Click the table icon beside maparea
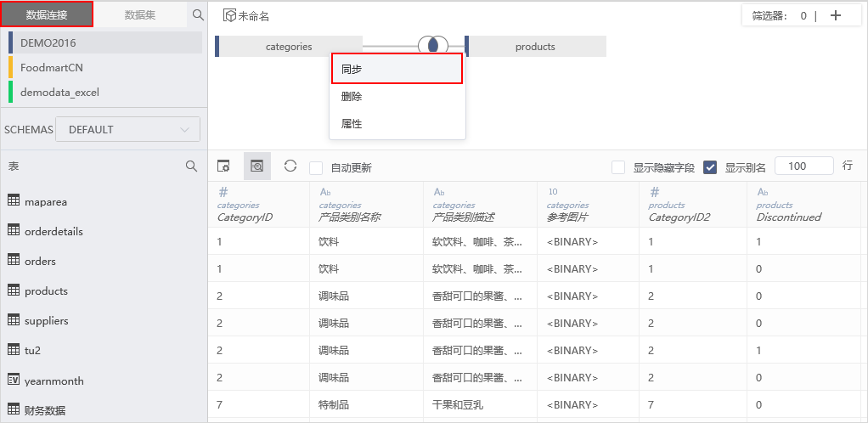This screenshot has width=868, height=423. [14, 201]
